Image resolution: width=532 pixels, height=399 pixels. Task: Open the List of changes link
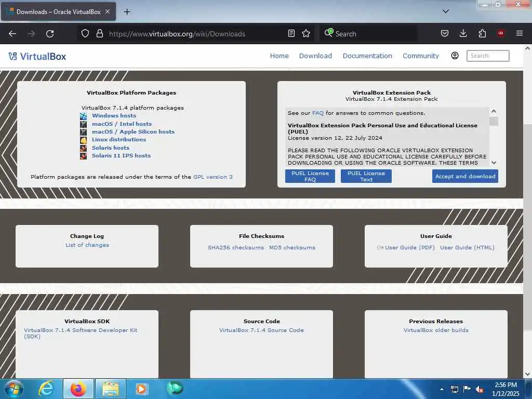point(87,245)
